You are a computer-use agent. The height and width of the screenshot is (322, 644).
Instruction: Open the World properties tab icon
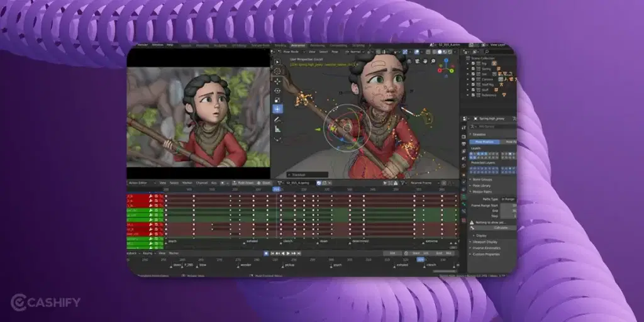point(464,166)
